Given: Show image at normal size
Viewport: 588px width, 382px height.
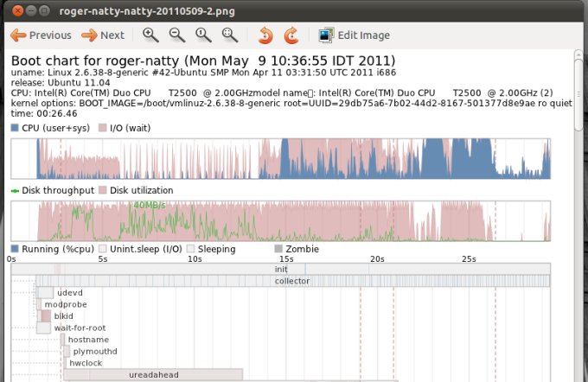Looking at the screenshot, I should [203, 35].
